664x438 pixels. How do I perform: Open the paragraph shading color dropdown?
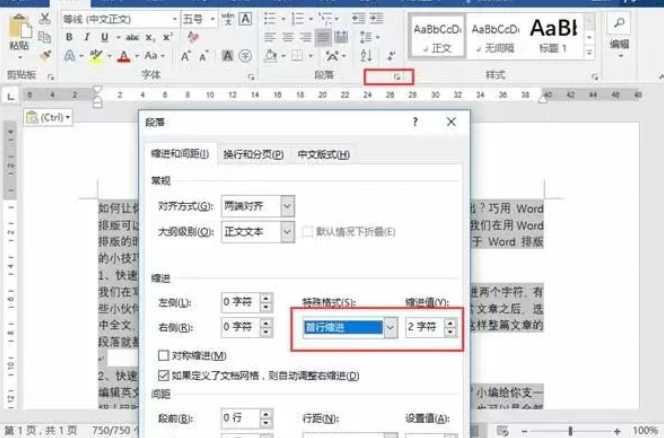[x=283, y=56]
